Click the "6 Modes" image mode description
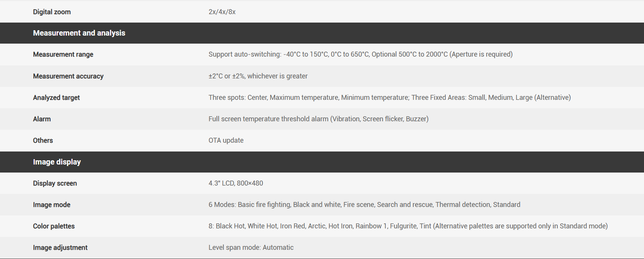Viewport: 644px width, 259px height. click(364, 205)
